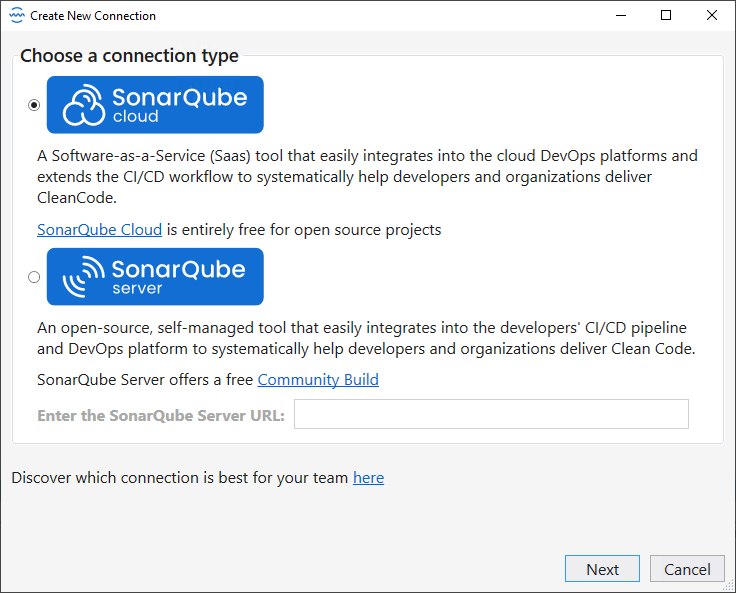736x593 pixels.
Task: Select the SonarQube Cloud radio button
Action: click(34, 105)
